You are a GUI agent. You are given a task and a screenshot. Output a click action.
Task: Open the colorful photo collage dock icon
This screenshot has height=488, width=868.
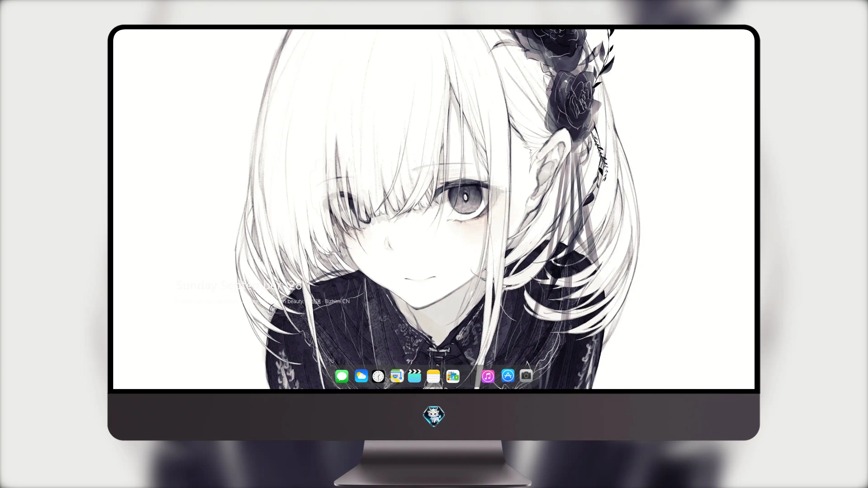(x=453, y=376)
